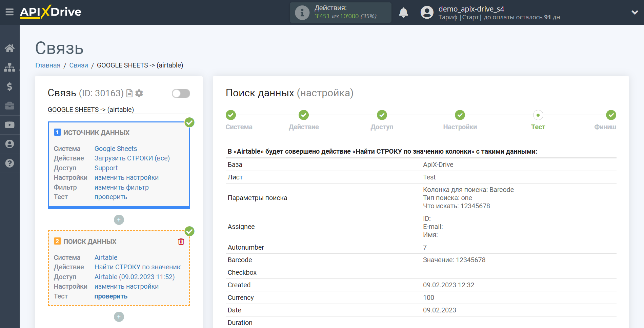Click search block проверить link
This screenshot has width=644, height=328.
pos(111,296)
